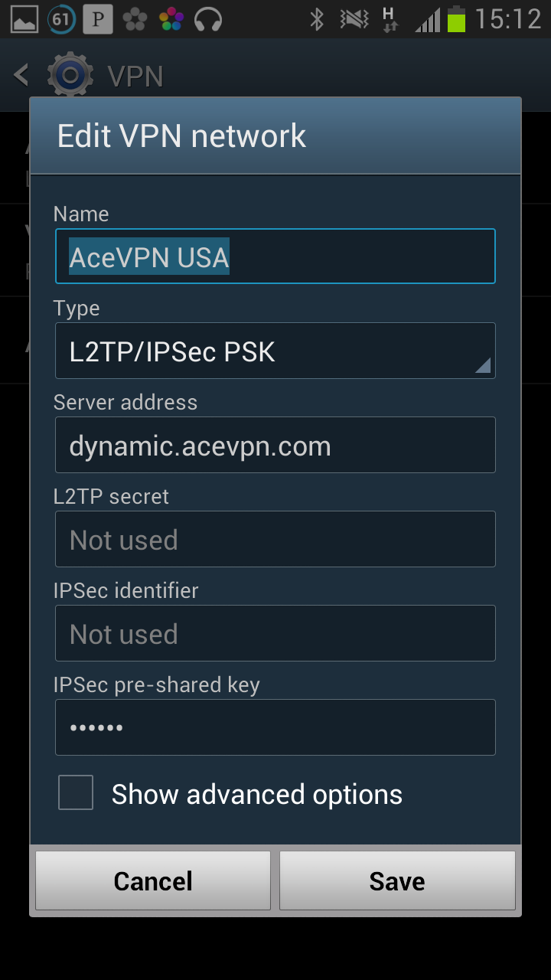Save the VPN network settings

click(397, 880)
